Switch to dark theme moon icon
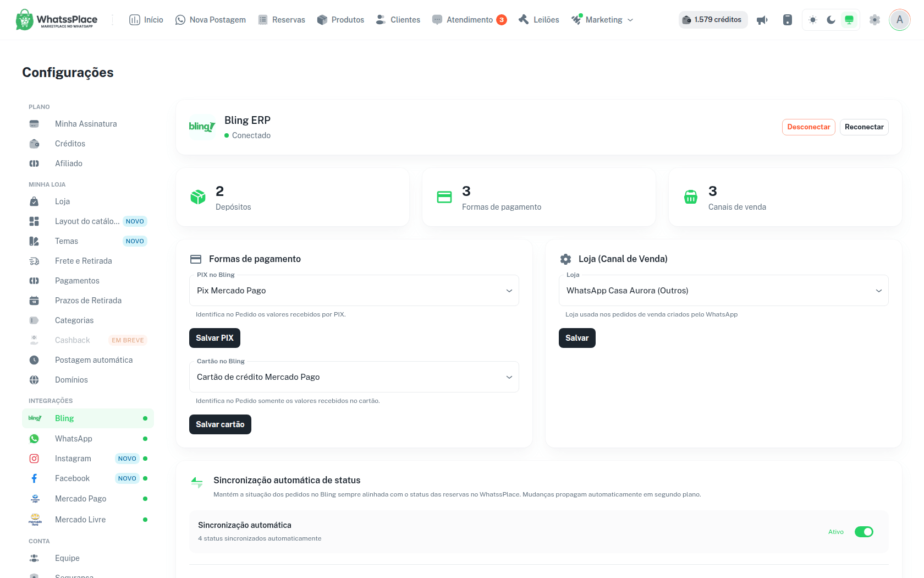 click(831, 20)
